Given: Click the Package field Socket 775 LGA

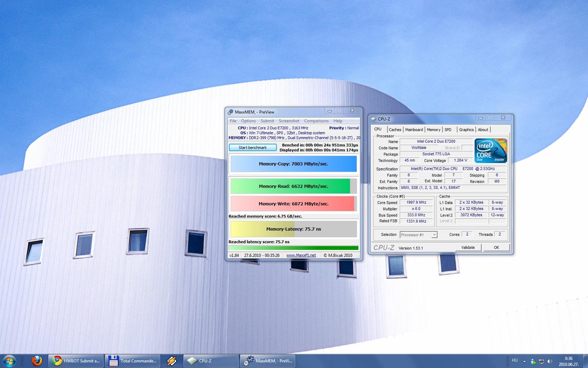Looking at the screenshot, I should pyautogui.click(x=436, y=154).
